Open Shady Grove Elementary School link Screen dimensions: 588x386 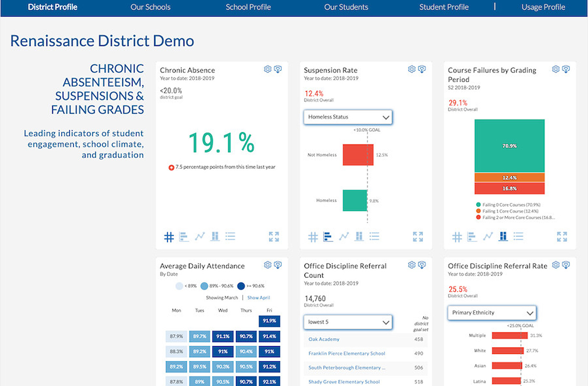point(344,382)
